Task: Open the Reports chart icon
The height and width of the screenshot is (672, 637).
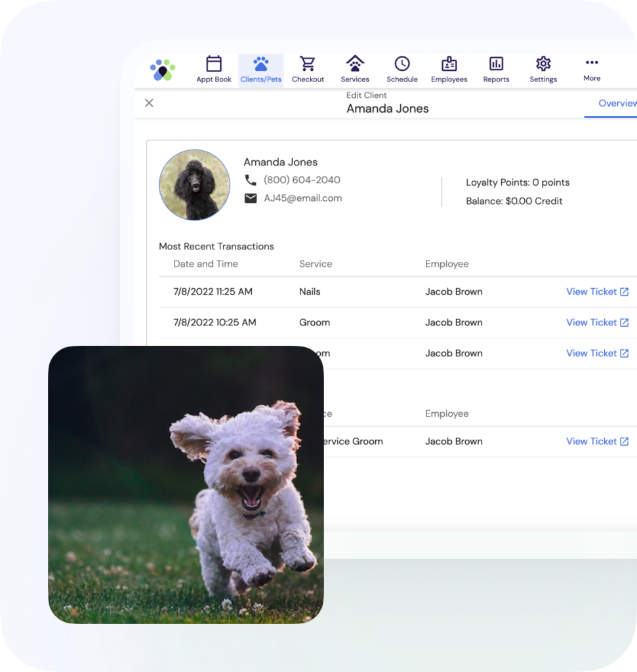Action: 496,64
